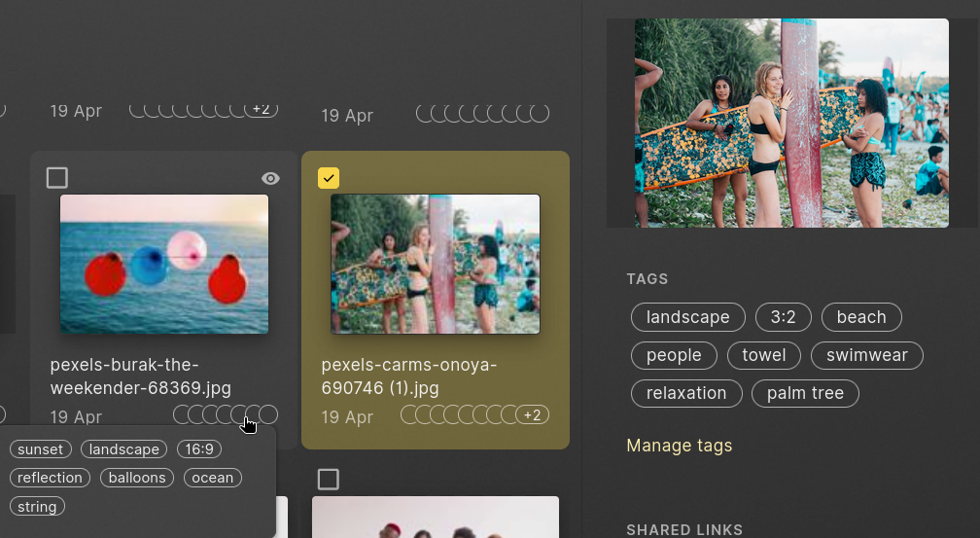Image resolution: width=980 pixels, height=538 pixels.
Task: Click '19 Apr' date on the balloons card
Action: (76, 417)
